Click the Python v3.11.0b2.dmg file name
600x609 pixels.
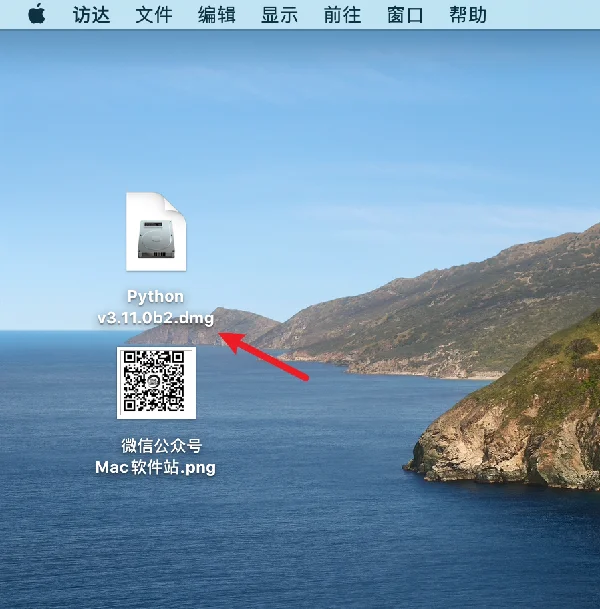156,307
